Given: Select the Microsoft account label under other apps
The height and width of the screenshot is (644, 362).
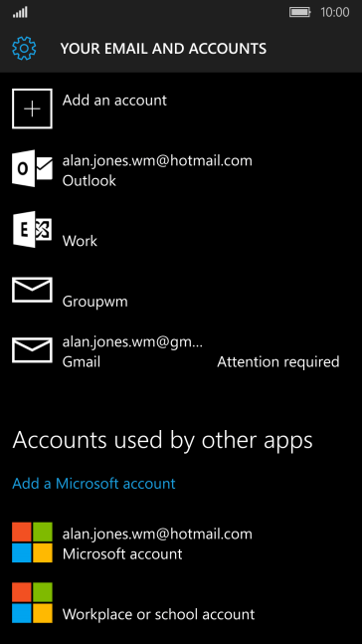Looking at the screenshot, I should tap(122, 554).
